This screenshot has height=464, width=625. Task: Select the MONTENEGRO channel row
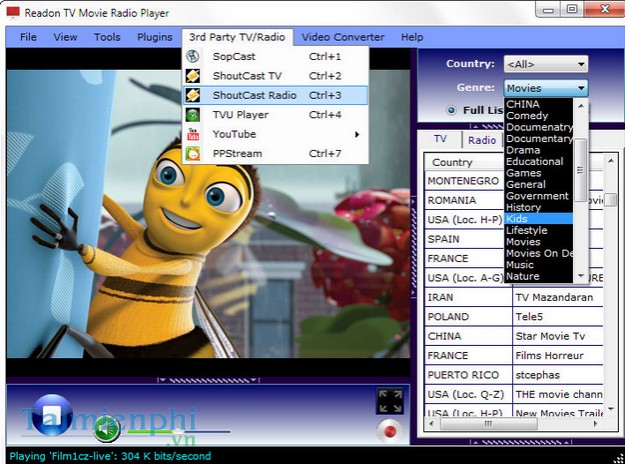point(465,181)
